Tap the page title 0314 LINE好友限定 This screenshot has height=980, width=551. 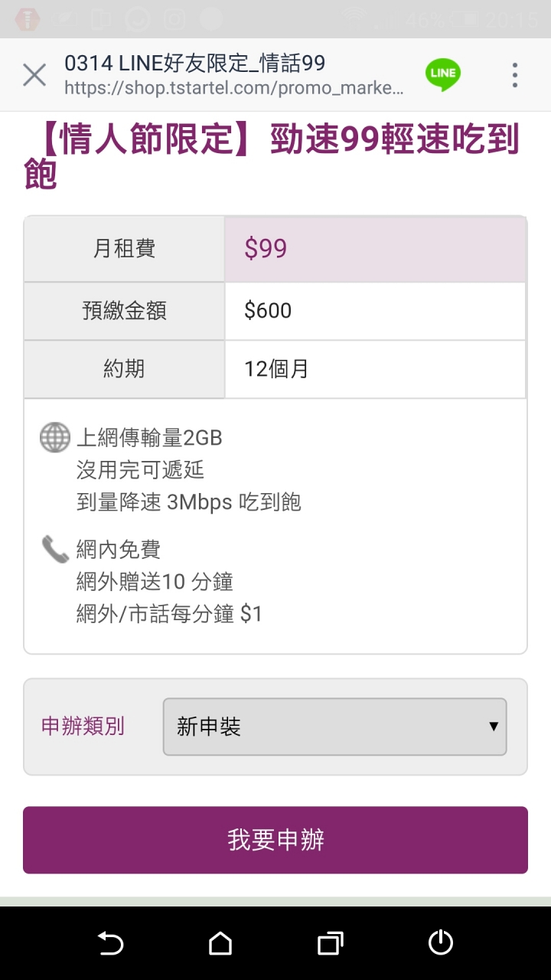coord(195,63)
